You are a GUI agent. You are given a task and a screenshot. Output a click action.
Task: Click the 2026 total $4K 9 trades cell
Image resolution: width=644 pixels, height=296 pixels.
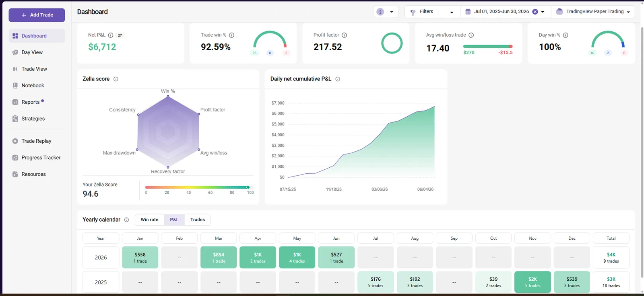(611, 257)
